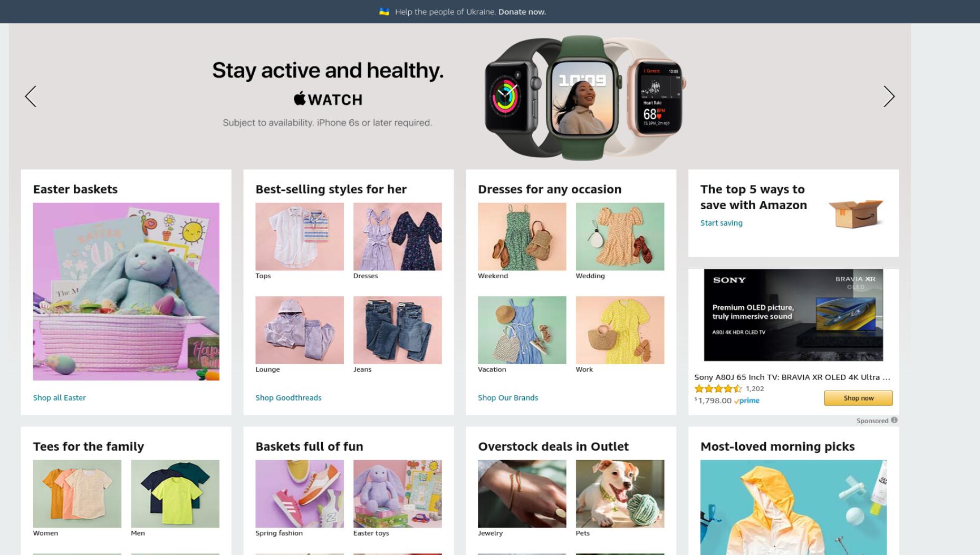The height and width of the screenshot is (555, 980).
Task: Choose the Vacation dresses thumbnail
Action: (522, 330)
